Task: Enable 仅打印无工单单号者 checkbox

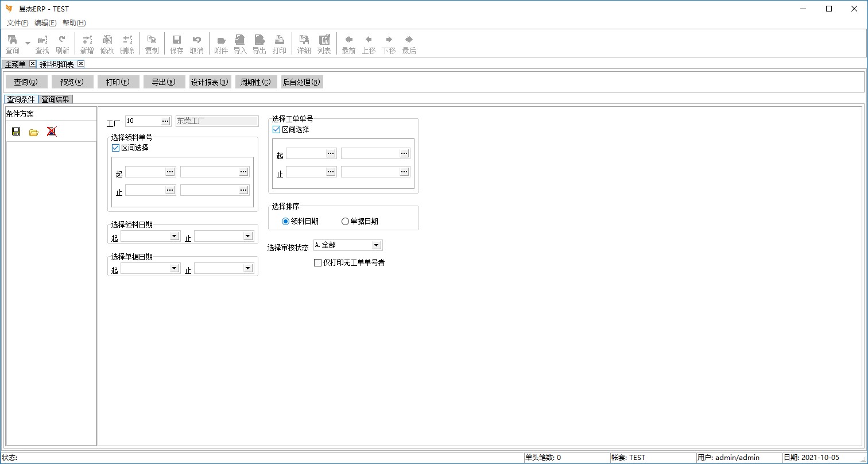Action: tap(317, 262)
